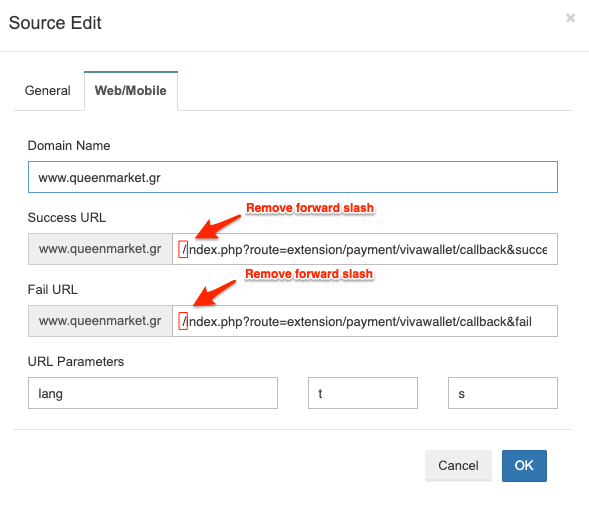Screen dimensions: 589x516
Task: Close the Source Edit dialog
Action: pos(570,18)
